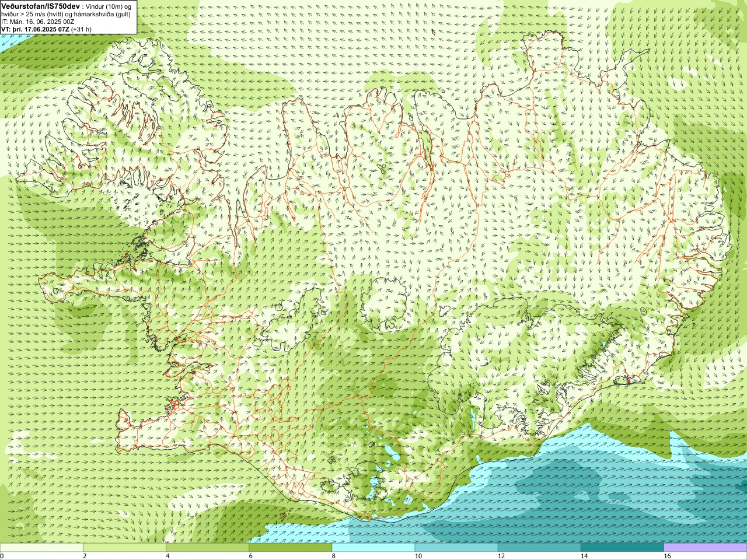Click the 2–4 m/s light green legend swatch
Image resolution: width=747 pixels, height=560 pixels.
pos(124,548)
